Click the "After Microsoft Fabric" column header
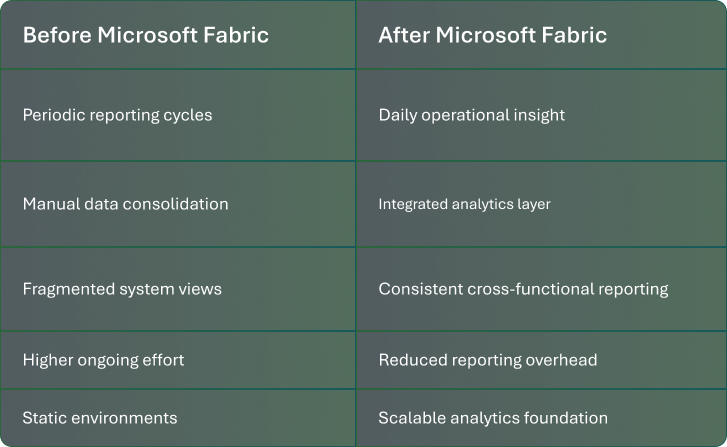Image resolution: width=727 pixels, height=447 pixels. click(x=492, y=36)
